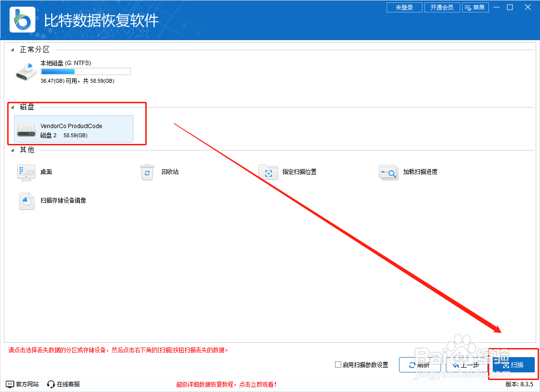The image size is (540, 392).
Task: Open the 回收站 recycle bin icon
Action: [147, 172]
